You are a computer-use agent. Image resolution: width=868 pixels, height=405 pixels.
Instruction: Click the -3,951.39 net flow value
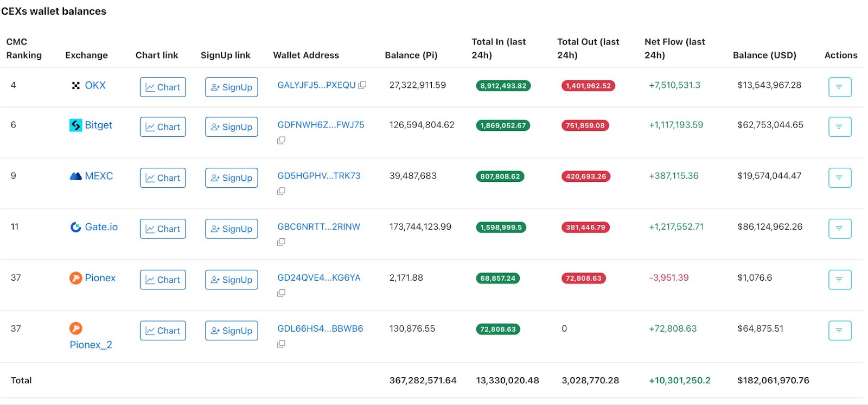[669, 278]
